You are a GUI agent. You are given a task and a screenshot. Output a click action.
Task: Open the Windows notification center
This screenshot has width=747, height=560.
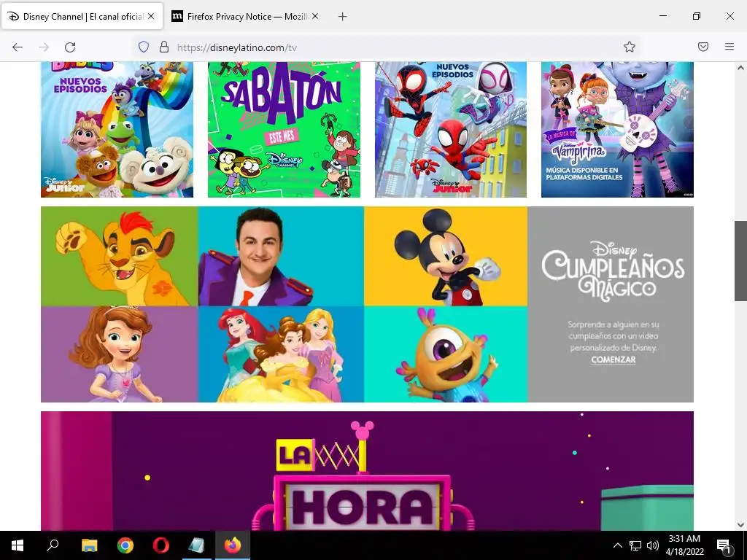point(724,545)
